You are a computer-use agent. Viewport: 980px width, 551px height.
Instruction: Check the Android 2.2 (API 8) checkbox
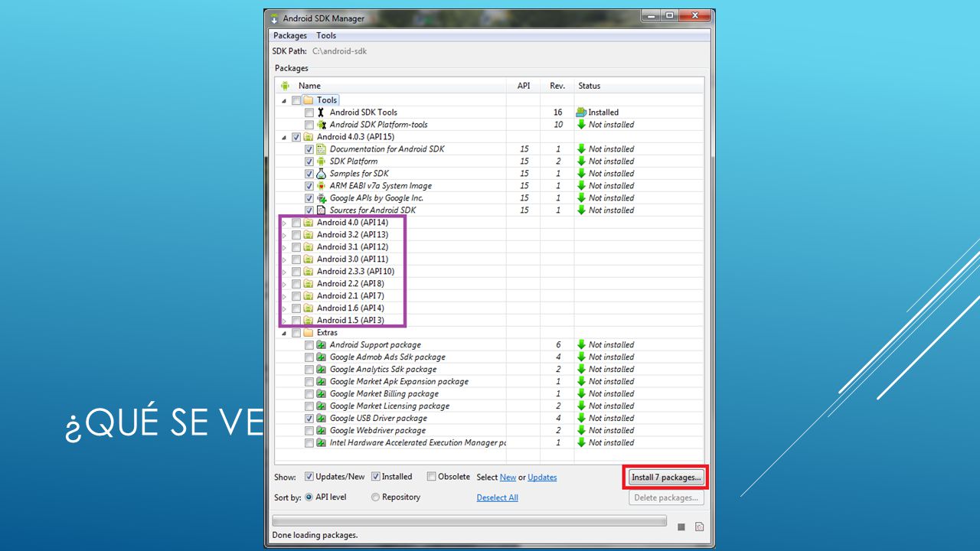[296, 284]
